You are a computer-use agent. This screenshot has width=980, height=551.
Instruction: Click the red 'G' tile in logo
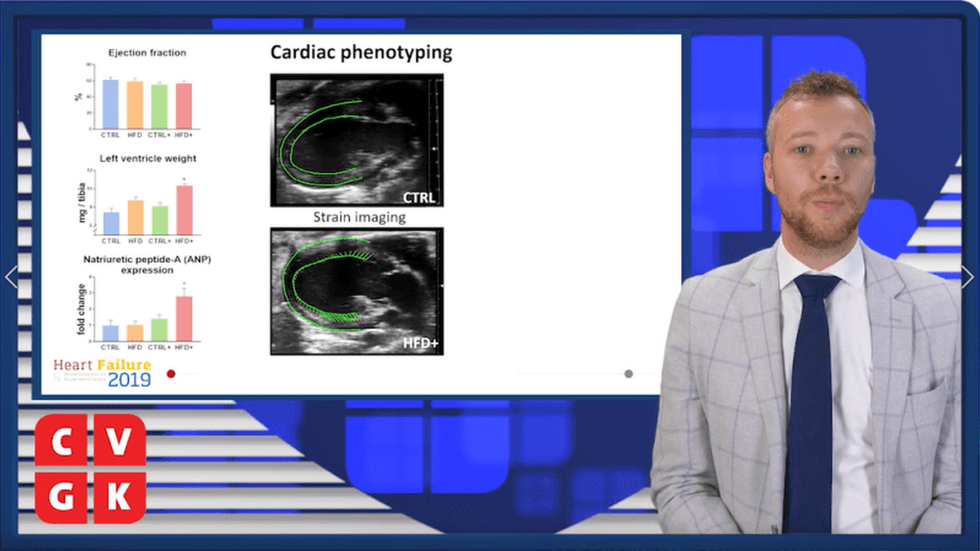pos(60,497)
